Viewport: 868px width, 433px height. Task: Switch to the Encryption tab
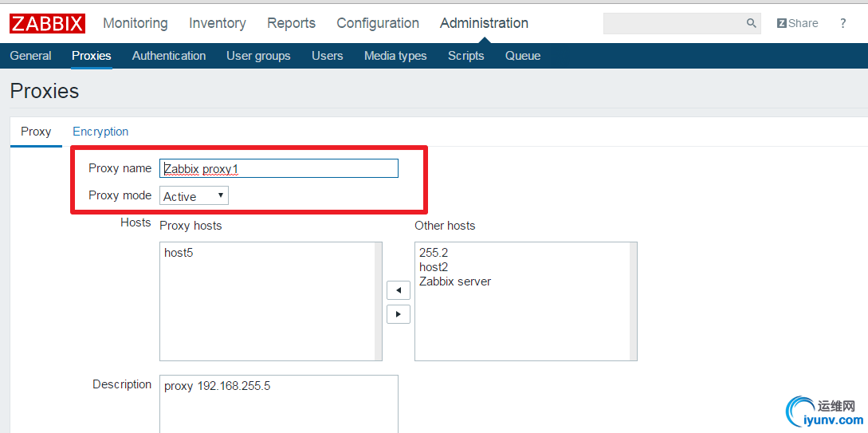tap(100, 132)
